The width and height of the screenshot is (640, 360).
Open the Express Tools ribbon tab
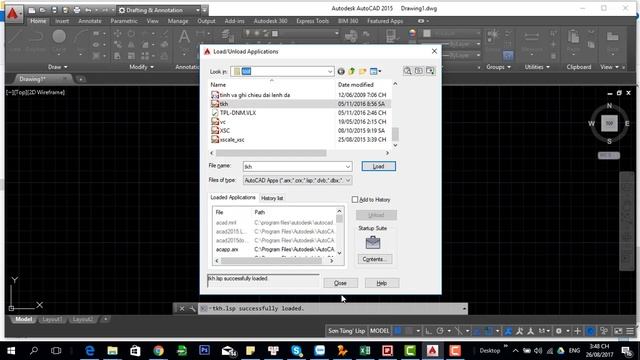[x=313, y=21]
